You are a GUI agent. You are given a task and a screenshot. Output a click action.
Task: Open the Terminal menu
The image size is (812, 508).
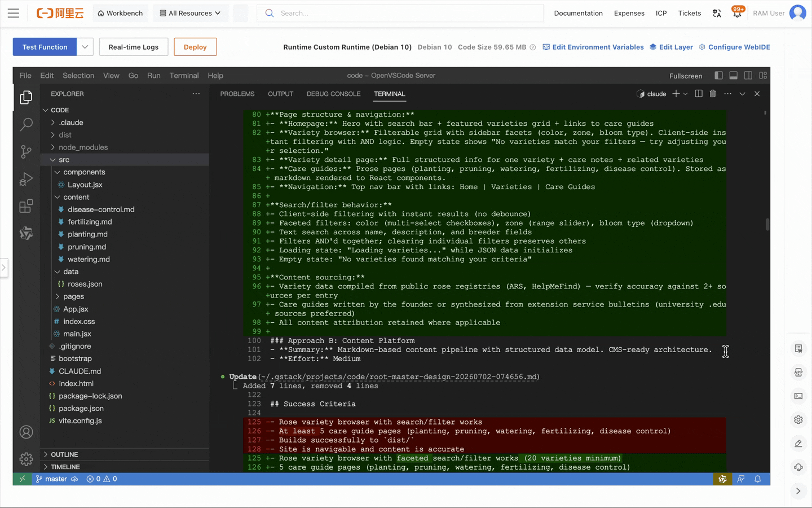(184, 75)
